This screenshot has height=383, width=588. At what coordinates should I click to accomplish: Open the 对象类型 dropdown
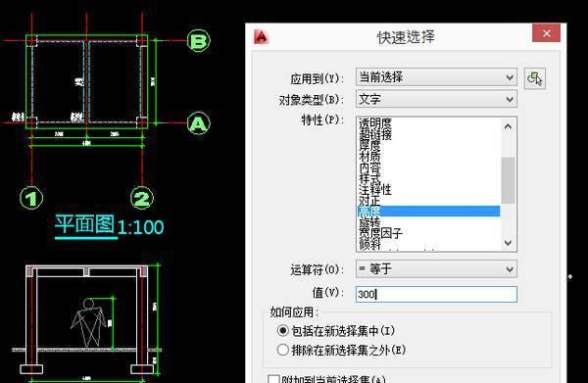tap(436, 99)
